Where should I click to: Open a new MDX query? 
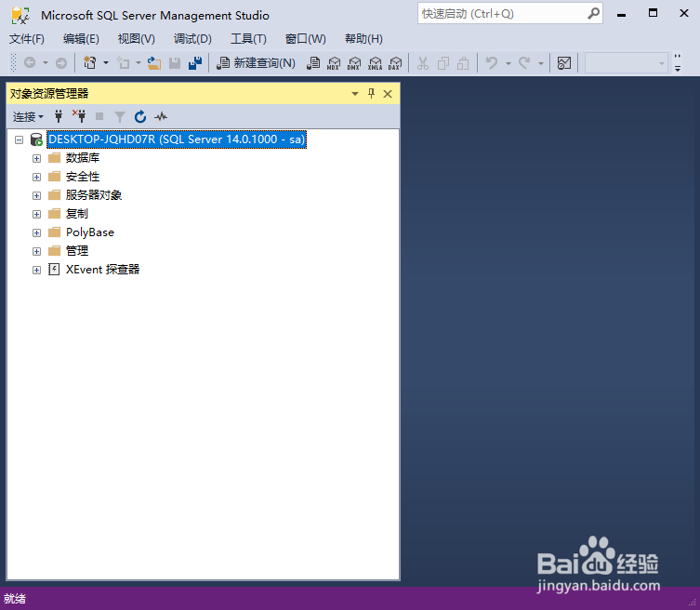point(334,63)
